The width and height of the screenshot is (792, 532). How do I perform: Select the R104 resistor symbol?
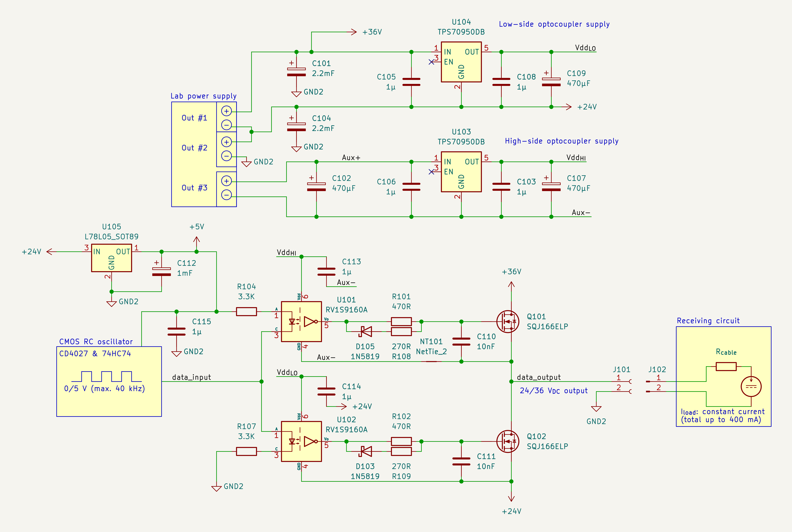pos(246,311)
